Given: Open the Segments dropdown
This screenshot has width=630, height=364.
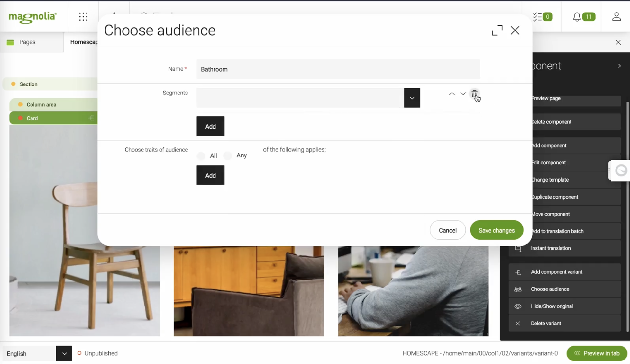Looking at the screenshot, I should pos(412,98).
